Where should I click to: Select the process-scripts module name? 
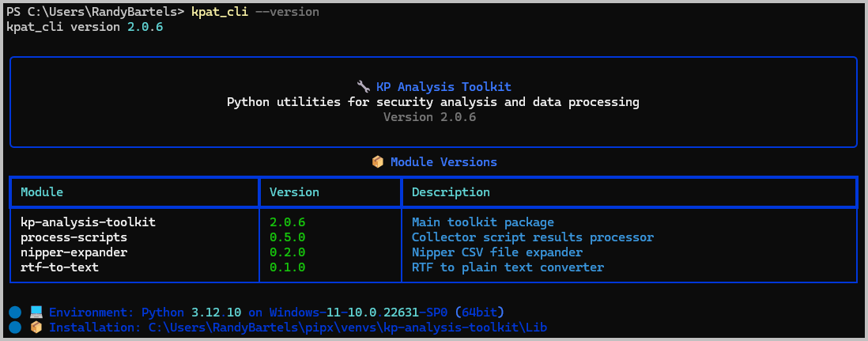point(74,237)
